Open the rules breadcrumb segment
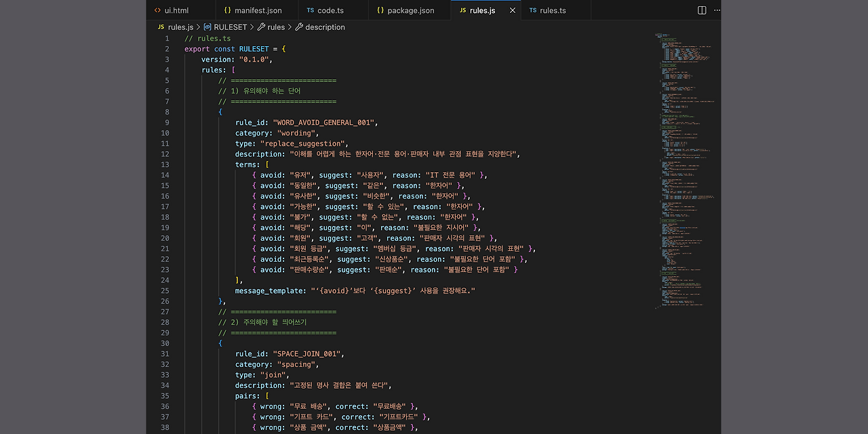This screenshot has height=434, width=868. click(x=271, y=27)
